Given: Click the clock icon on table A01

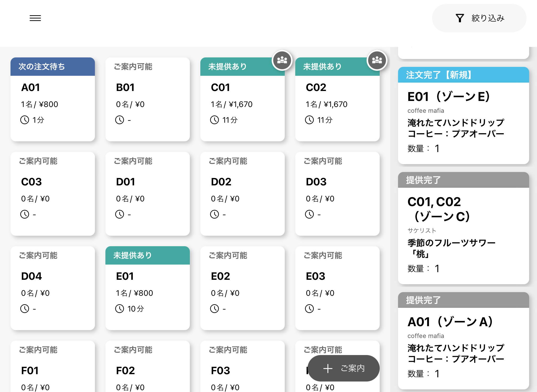Looking at the screenshot, I should [x=25, y=120].
